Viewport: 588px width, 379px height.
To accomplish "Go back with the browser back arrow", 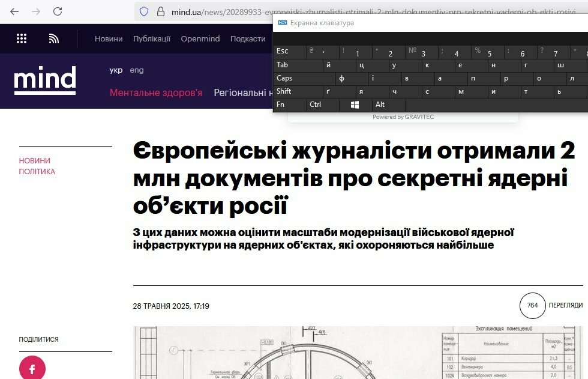I will 14,11.
